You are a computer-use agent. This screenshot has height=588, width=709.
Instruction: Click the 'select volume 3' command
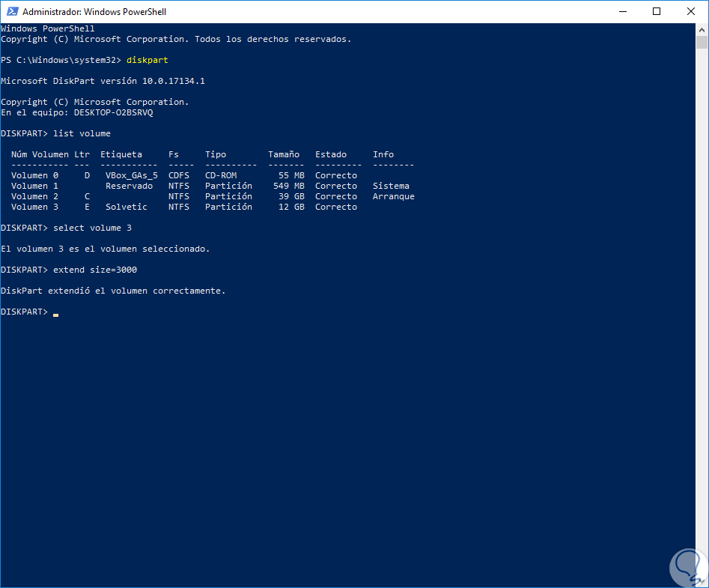93,228
